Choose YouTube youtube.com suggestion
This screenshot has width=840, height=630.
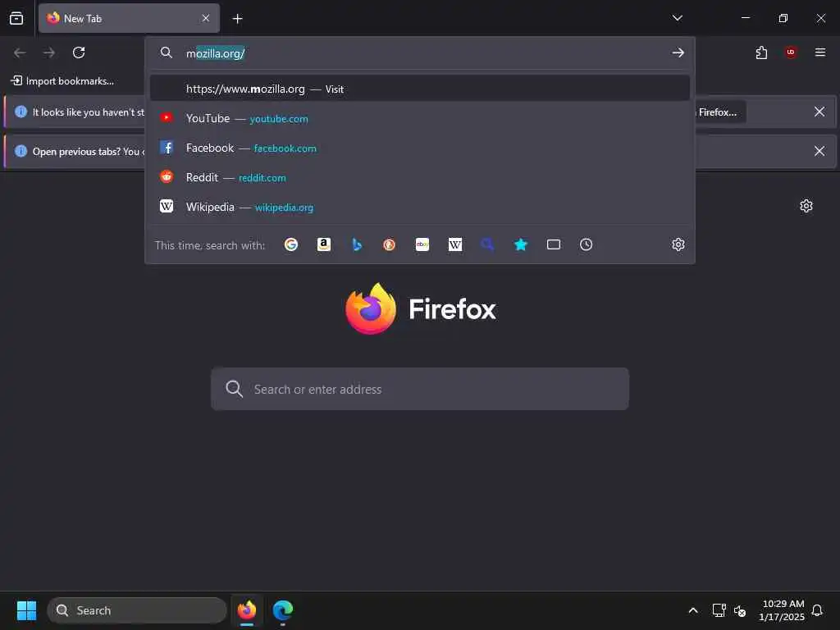click(x=420, y=118)
